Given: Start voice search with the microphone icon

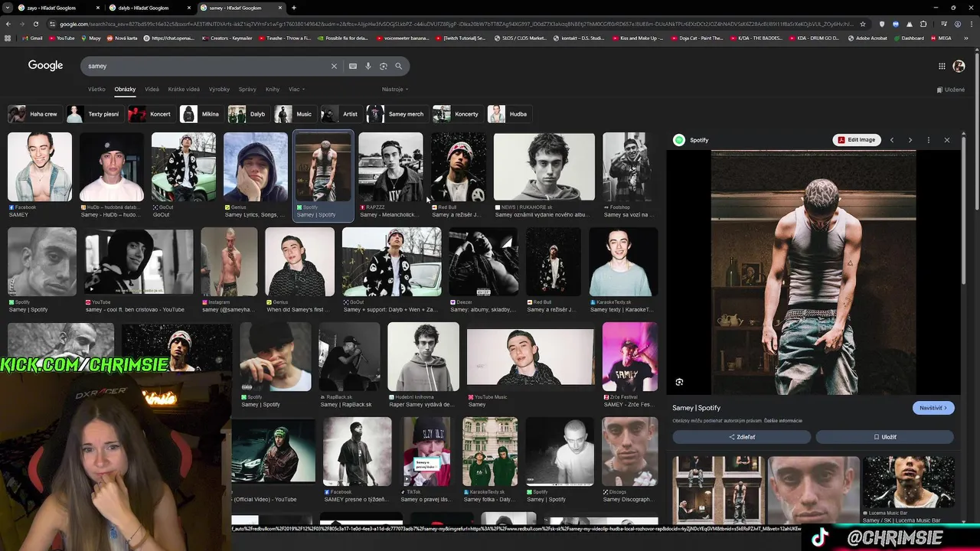Looking at the screenshot, I should pos(368,66).
